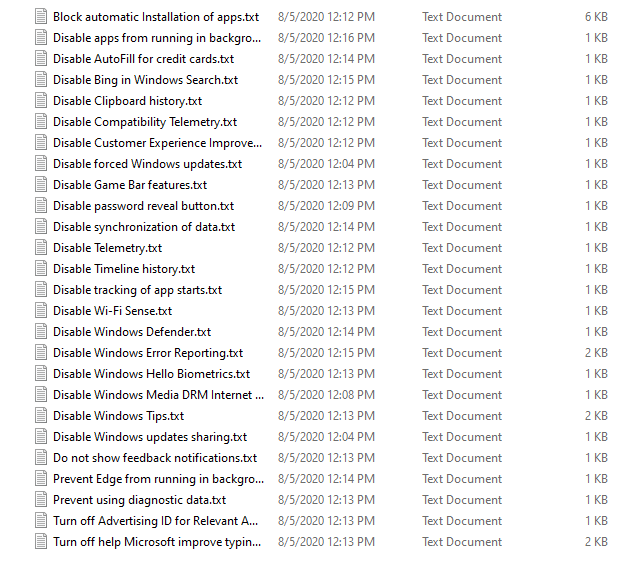Image resolution: width=634 pixels, height=573 pixels.
Task: Select file name Disable Telemetry.txt
Action: 108,249
